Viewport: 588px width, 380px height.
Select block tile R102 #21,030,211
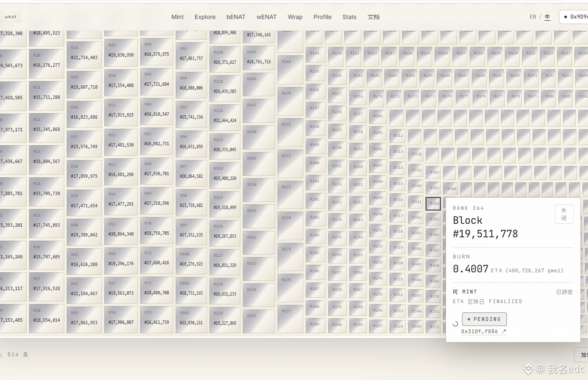[x=191, y=320]
